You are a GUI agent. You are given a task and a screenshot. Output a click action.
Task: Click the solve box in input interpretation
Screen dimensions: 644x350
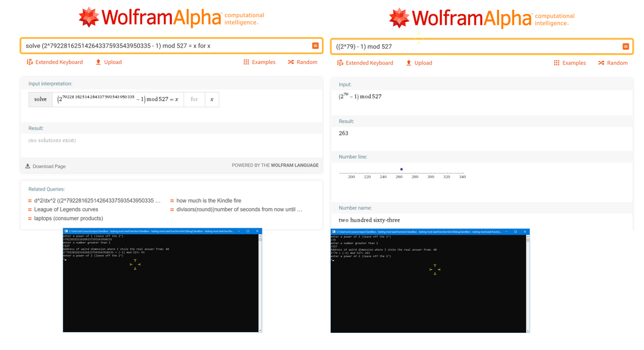point(40,99)
